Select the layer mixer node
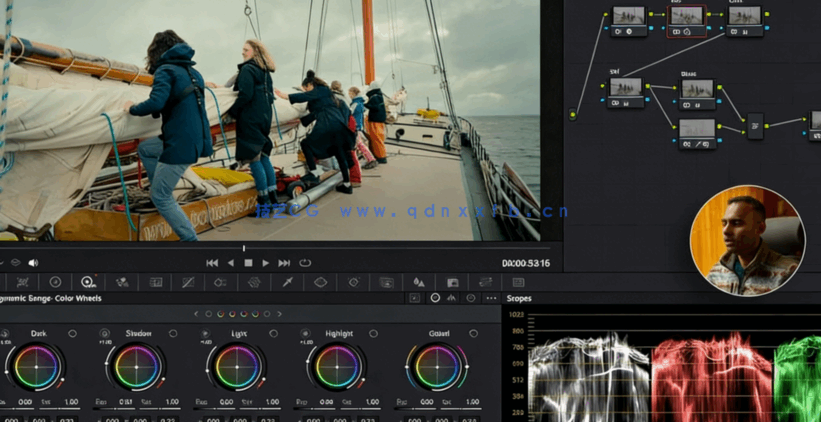The height and width of the screenshot is (422, 821). (x=756, y=126)
